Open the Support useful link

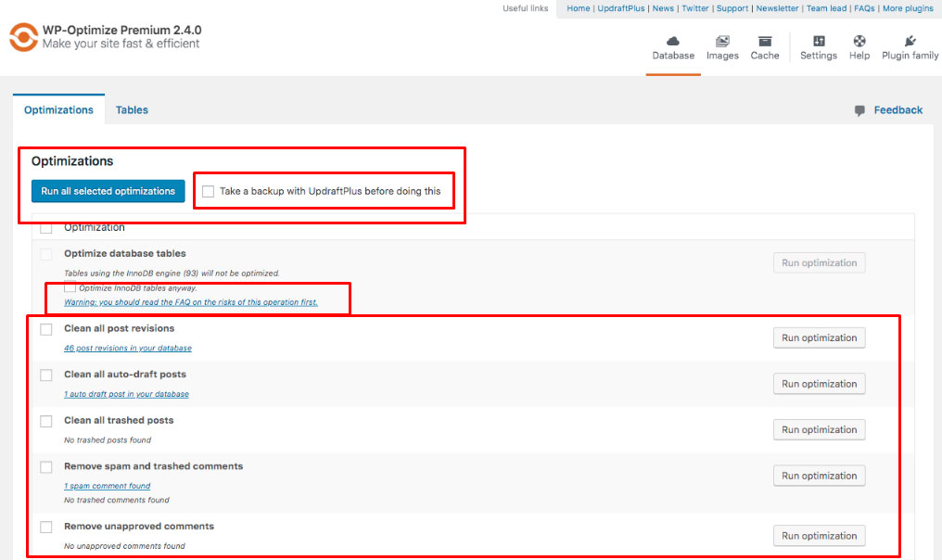click(x=732, y=8)
